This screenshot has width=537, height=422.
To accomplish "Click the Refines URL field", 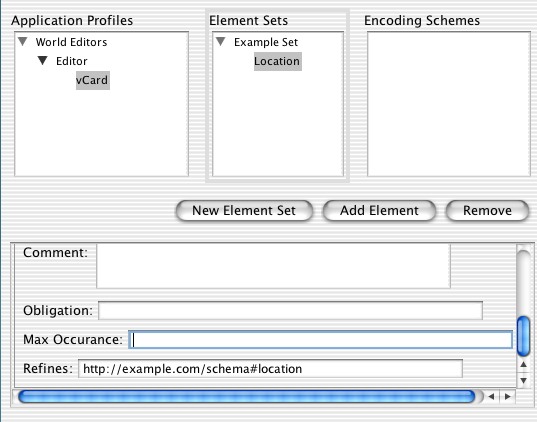I will [270, 369].
